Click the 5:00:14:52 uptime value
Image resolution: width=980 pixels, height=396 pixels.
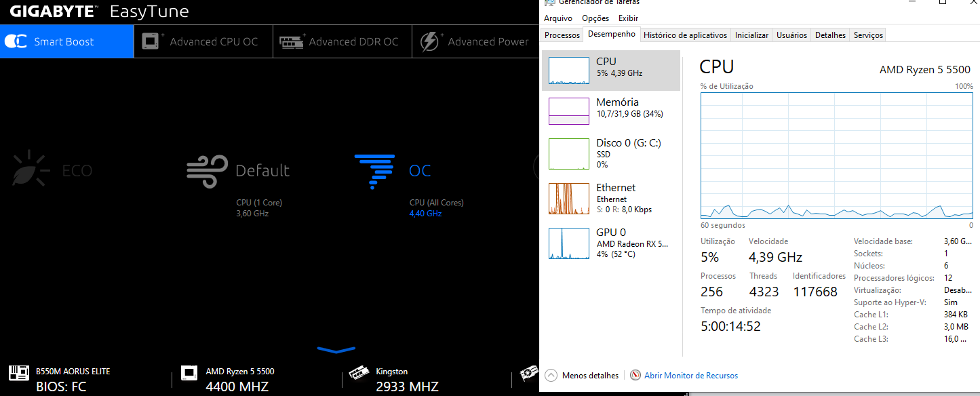[730, 326]
